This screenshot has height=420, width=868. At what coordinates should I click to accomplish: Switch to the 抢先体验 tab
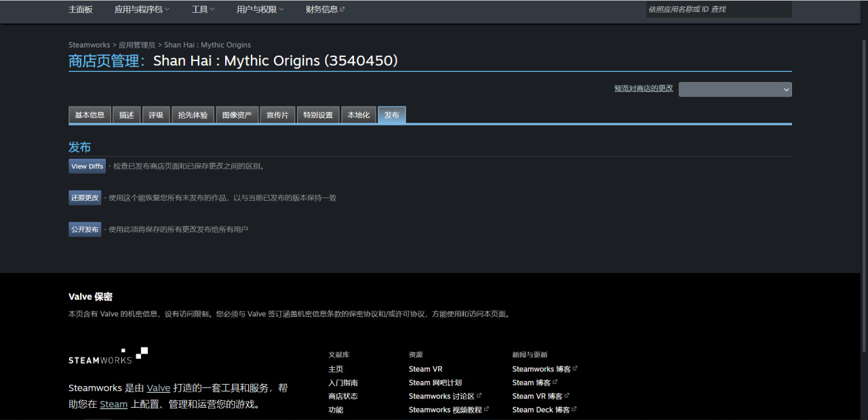coord(193,115)
